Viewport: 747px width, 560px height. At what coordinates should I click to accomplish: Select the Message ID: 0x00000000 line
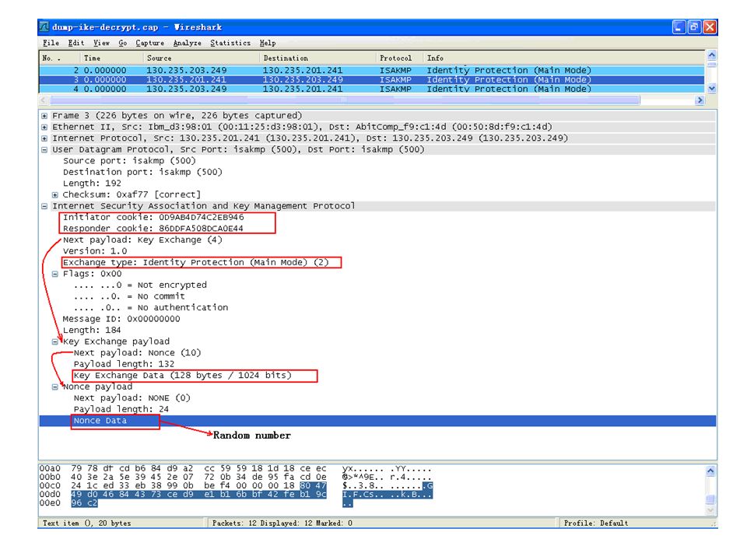click(121, 319)
